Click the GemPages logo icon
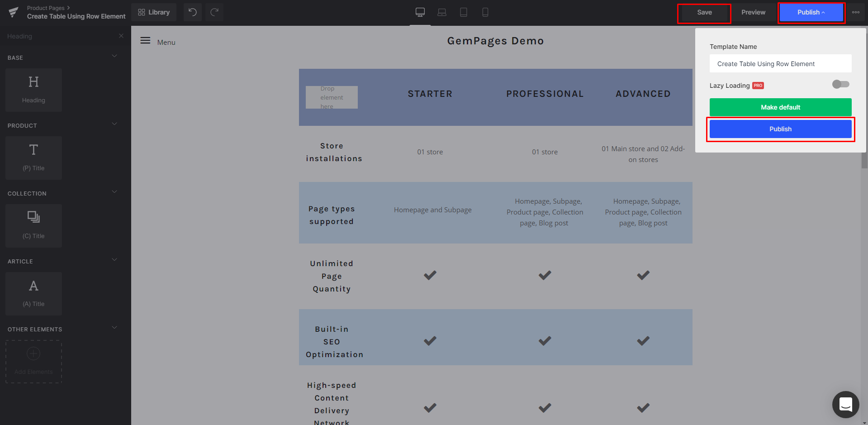Image resolution: width=868 pixels, height=425 pixels. pyautogui.click(x=14, y=12)
